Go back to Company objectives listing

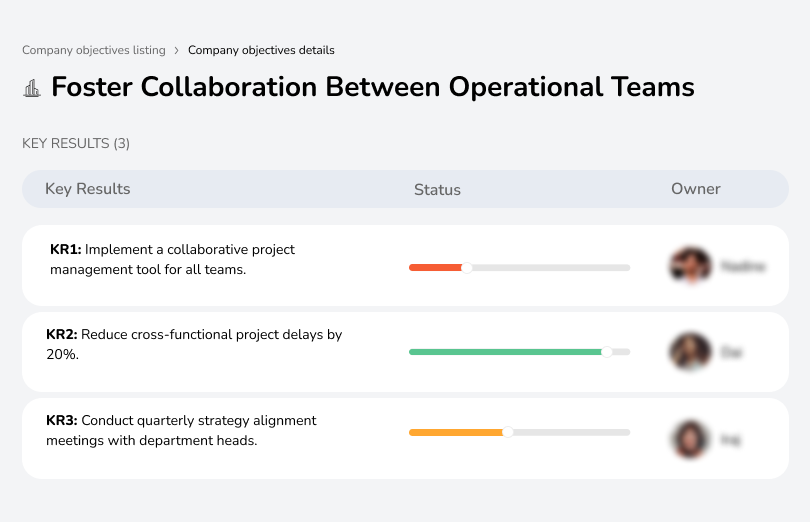(x=93, y=50)
